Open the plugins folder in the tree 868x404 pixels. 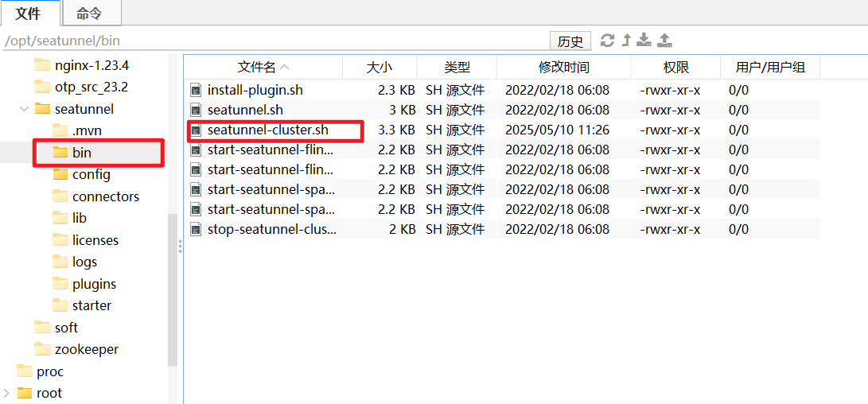pos(94,284)
